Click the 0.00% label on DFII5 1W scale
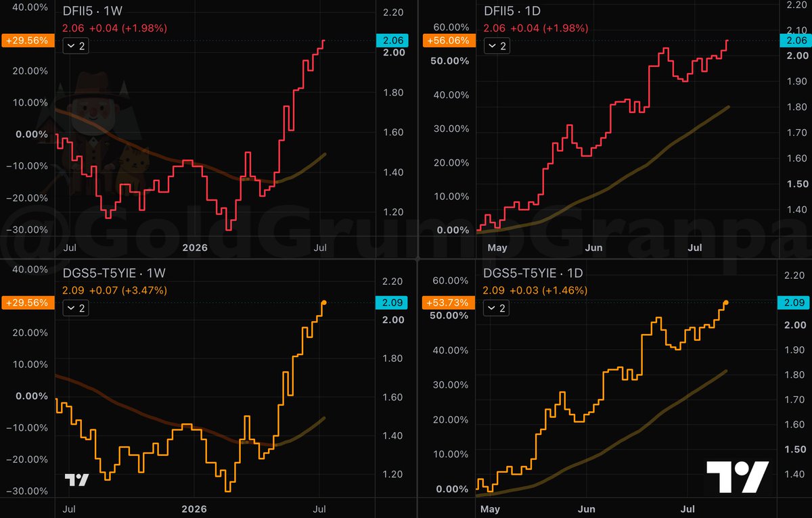 tap(32, 134)
